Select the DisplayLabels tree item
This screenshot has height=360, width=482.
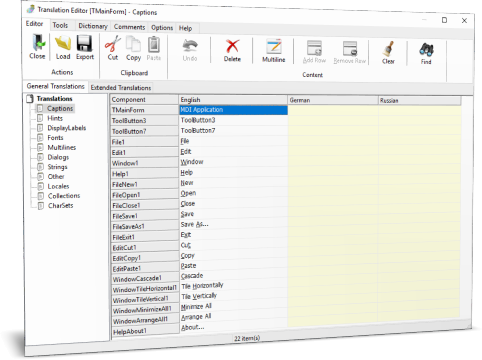(x=67, y=128)
